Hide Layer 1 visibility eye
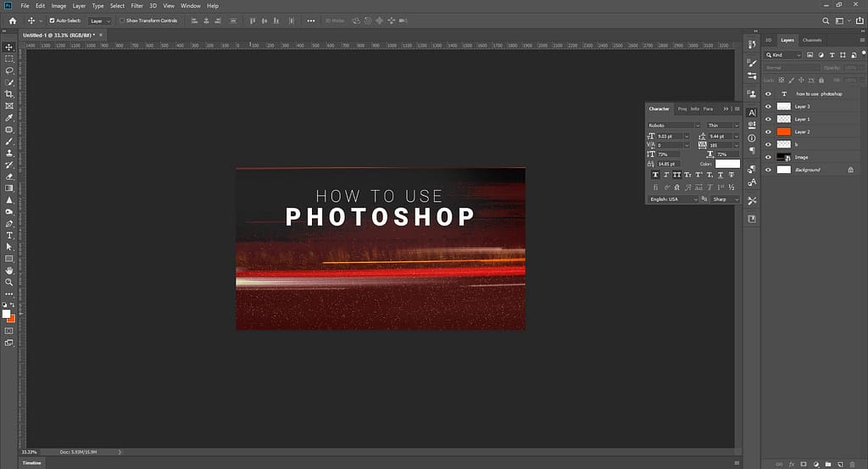This screenshot has width=868, height=469. click(768, 119)
